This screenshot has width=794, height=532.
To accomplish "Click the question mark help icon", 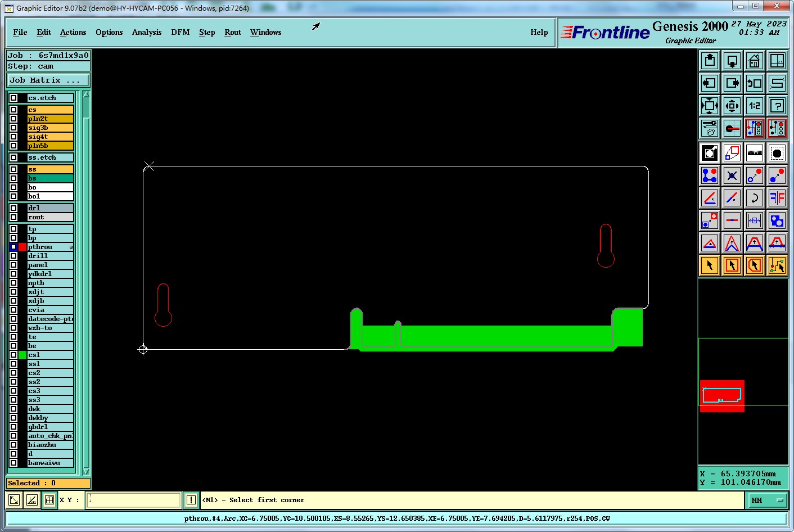I will coord(777,106).
